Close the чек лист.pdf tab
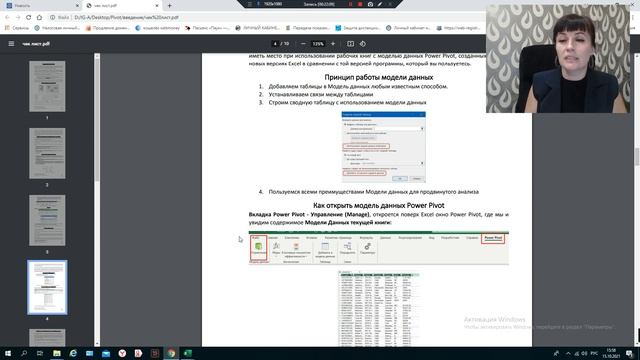This screenshot has width=640, height=360. [157, 6]
